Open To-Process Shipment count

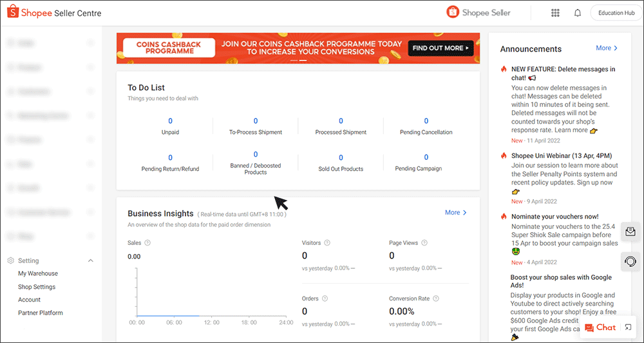click(256, 121)
